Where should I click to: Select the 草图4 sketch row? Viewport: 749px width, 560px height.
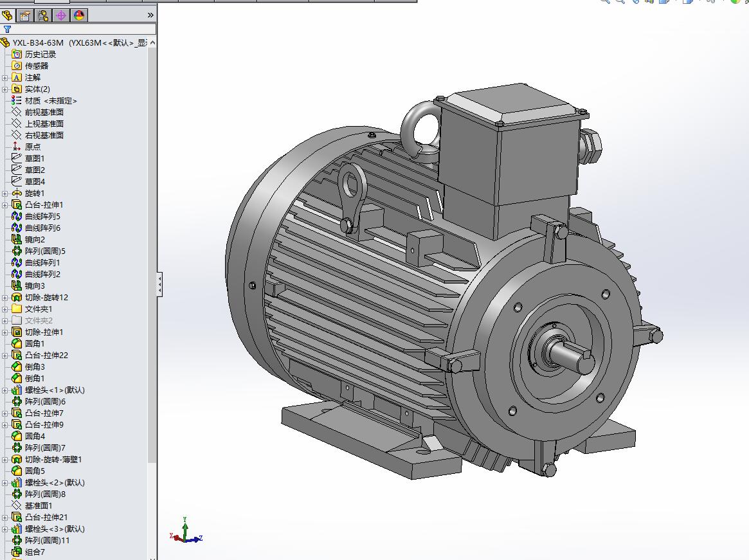[29, 181]
